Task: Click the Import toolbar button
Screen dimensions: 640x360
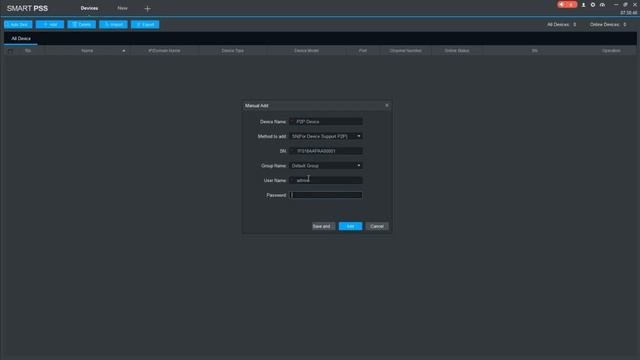Action: pos(113,24)
